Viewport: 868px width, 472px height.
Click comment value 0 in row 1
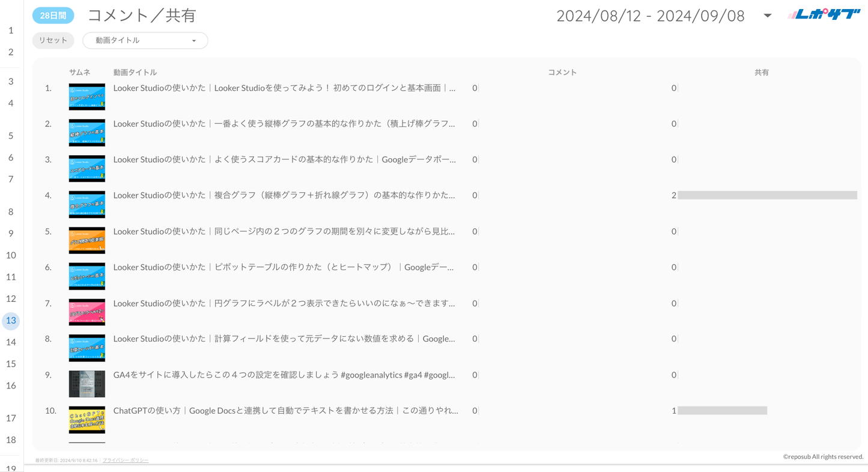click(x=475, y=88)
